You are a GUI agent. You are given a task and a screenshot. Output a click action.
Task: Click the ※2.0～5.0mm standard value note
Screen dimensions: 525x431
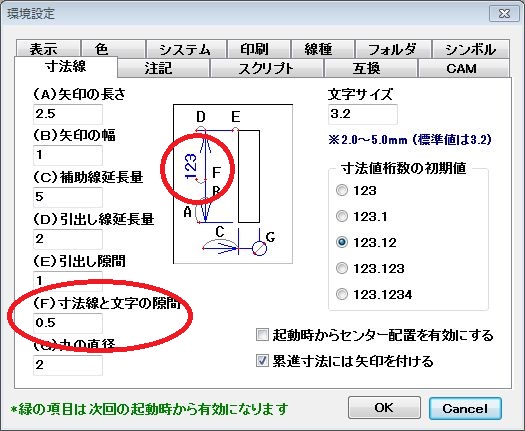point(410,139)
